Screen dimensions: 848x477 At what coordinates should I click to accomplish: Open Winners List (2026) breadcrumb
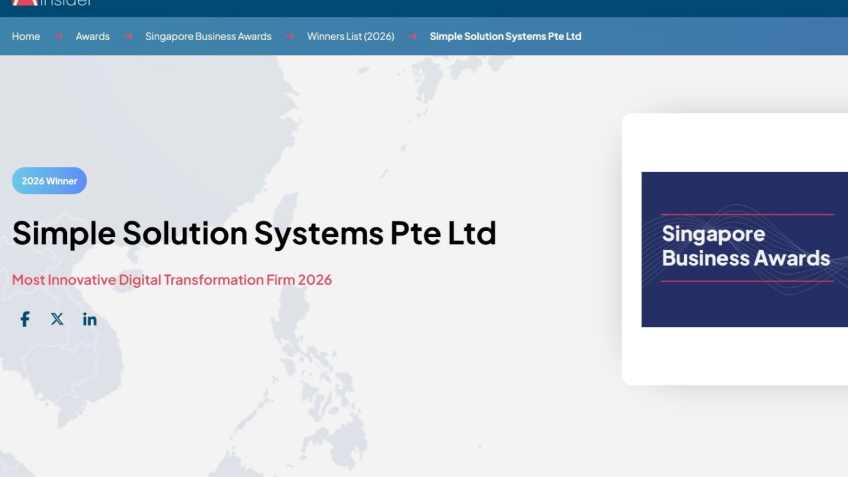[350, 37]
